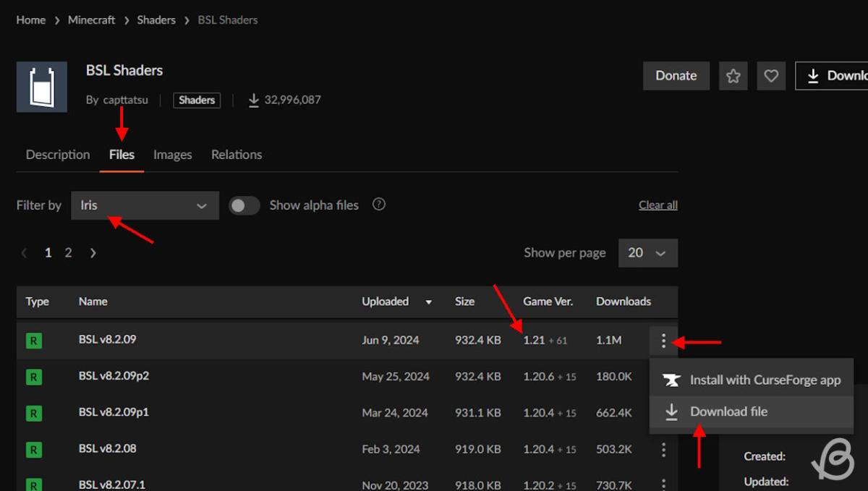Click the BSL Shaders project logo icon
This screenshot has width=868, height=491.
coord(42,87)
